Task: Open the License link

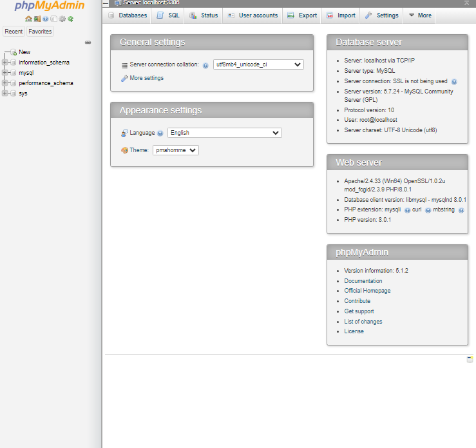Action: tap(354, 331)
